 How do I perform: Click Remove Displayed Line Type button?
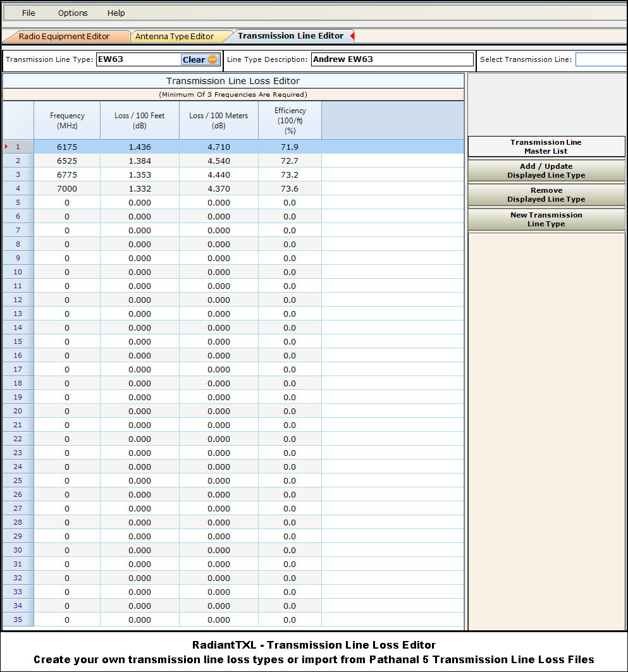[x=546, y=195]
